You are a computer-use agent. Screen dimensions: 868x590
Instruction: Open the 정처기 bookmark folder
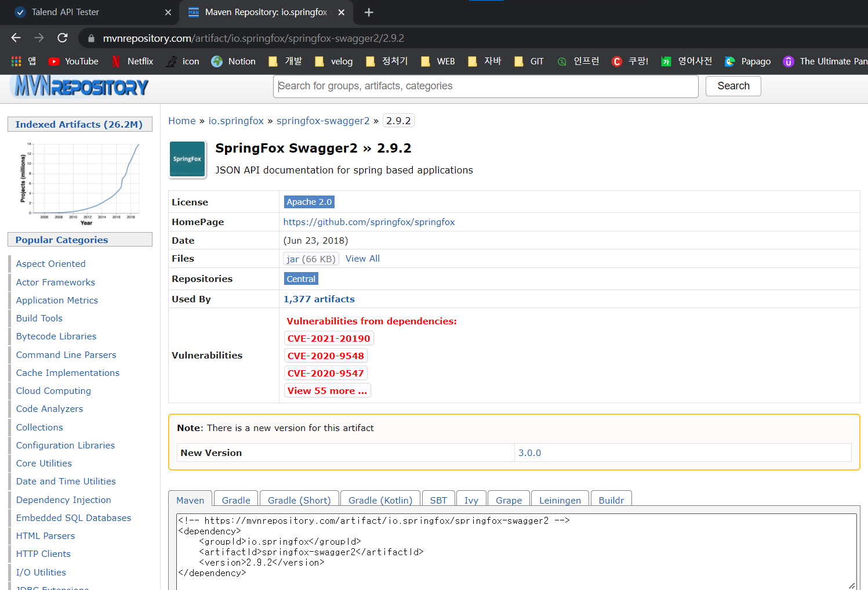(387, 61)
